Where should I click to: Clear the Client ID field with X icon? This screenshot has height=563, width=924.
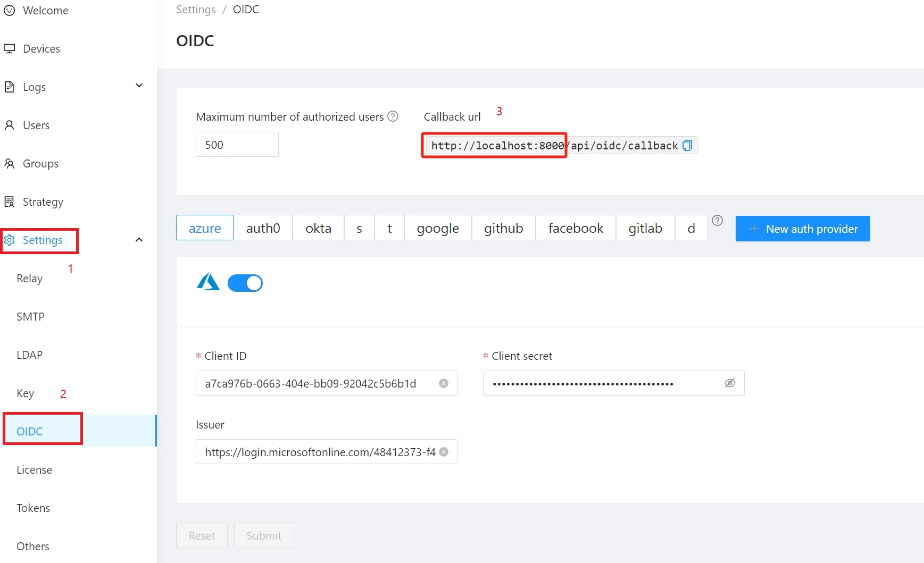443,383
